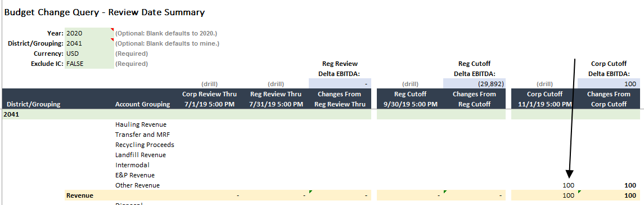Click the drill link above Corp Review Thru
Viewport: 644px width, 205px height.
(209, 84)
